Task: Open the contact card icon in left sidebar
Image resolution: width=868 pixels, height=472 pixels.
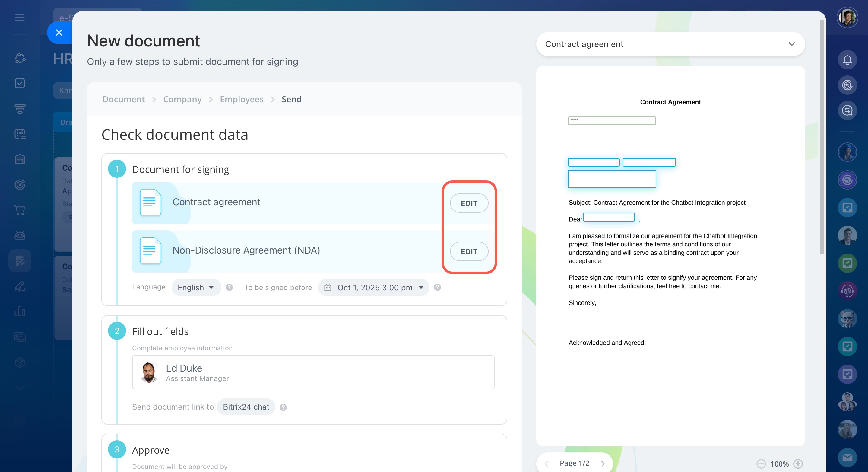Action: click(20, 337)
